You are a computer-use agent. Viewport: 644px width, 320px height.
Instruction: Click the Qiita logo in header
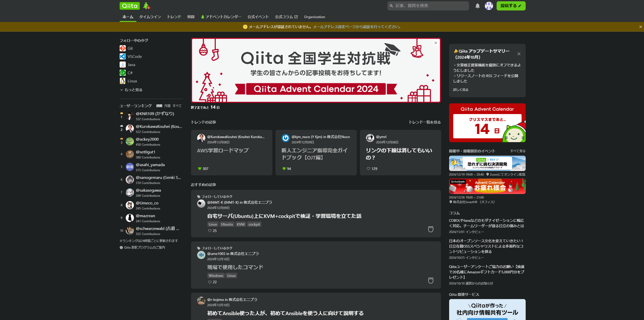click(x=130, y=6)
